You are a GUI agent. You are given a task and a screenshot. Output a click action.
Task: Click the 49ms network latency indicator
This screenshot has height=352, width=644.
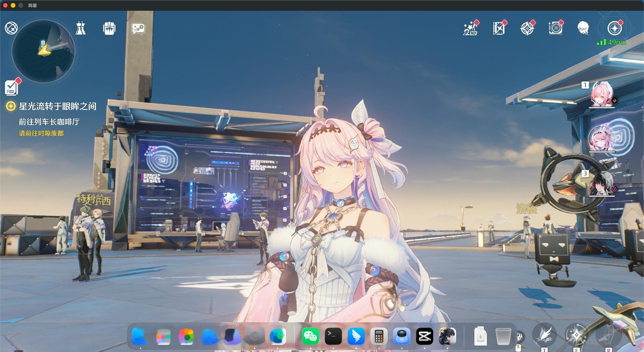611,42
